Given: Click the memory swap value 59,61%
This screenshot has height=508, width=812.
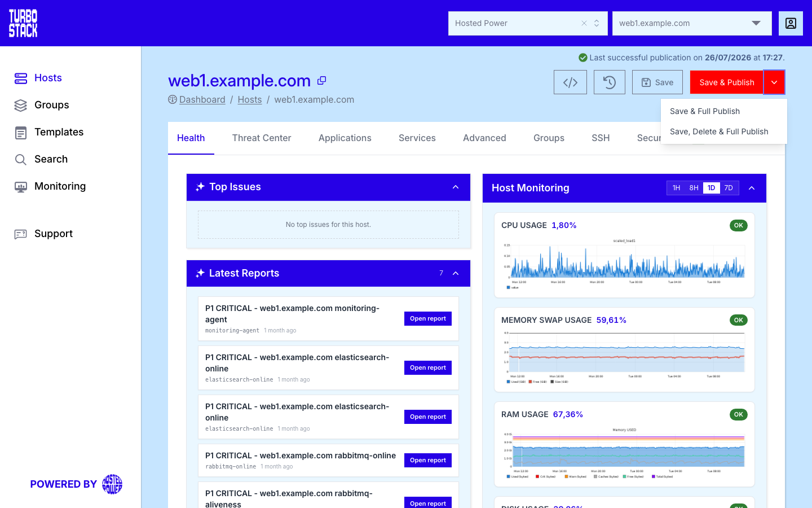Looking at the screenshot, I should click(x=611, y=320).
